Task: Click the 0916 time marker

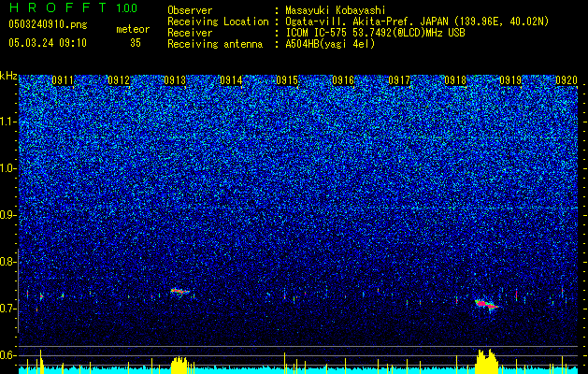Action: pyautogui.click(x=343, y=80)
